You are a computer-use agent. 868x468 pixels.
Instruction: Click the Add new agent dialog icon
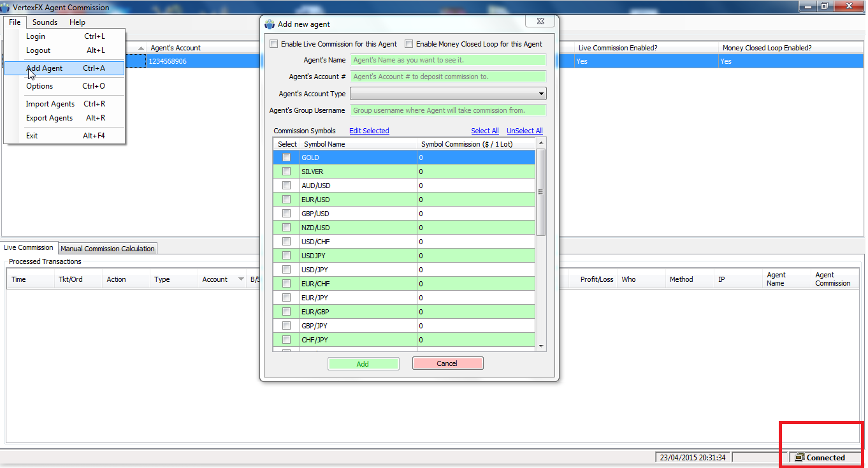click(270, 24)
